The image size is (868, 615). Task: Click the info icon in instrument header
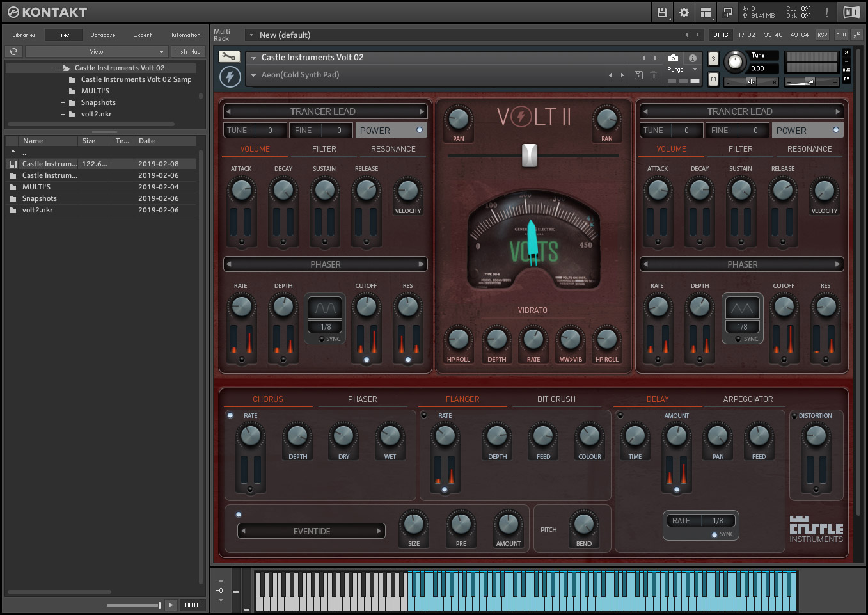[x=693, y=58]
